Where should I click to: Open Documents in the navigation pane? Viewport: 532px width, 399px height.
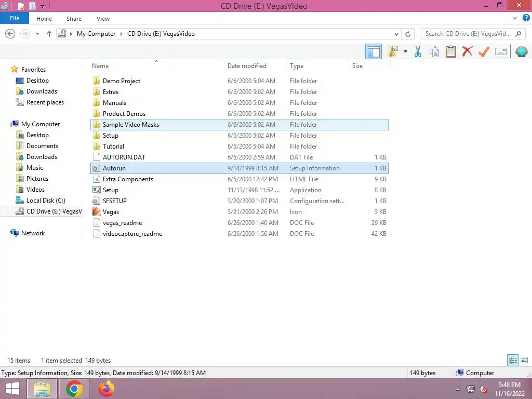click(42, 146)
